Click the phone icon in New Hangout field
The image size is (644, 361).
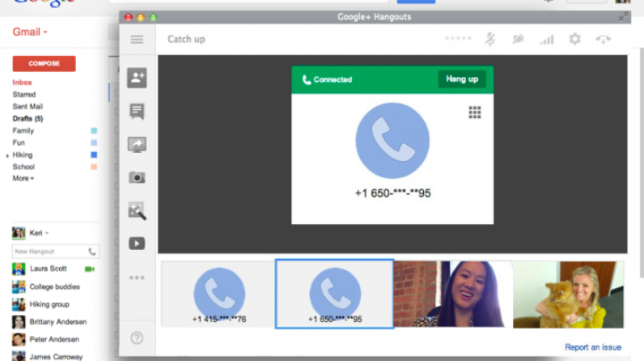click(92, 252)
